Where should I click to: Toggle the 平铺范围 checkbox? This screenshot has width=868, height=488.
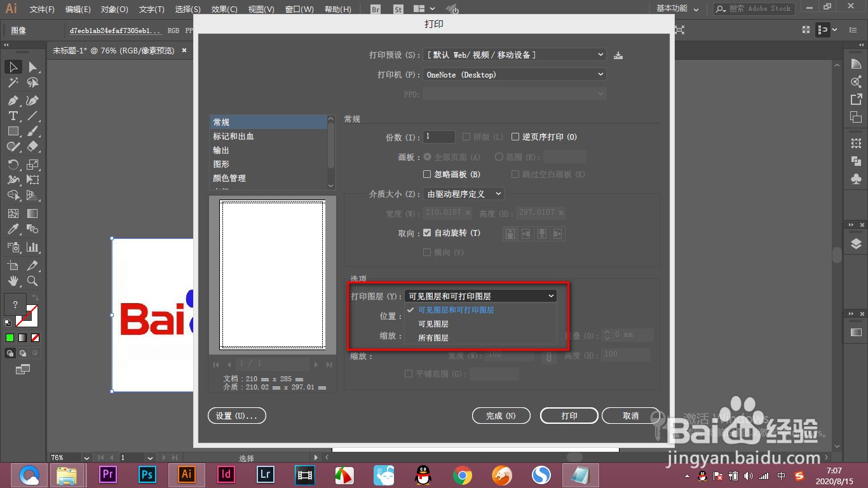click(409, 374)
